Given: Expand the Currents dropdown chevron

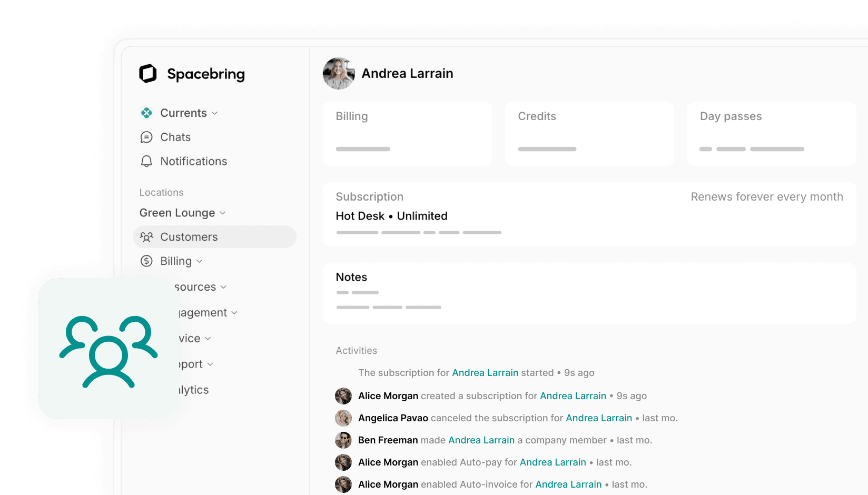Looking at the screenshot, I should 215,113.
